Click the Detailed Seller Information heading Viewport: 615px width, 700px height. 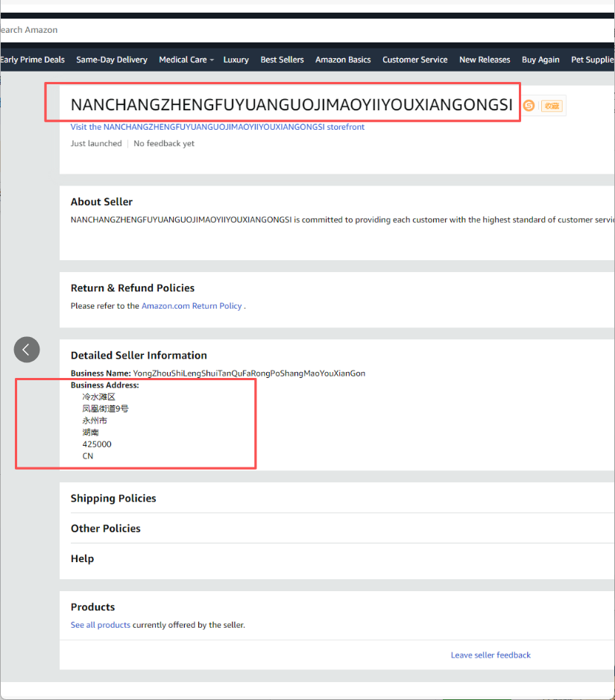(x=139, y=356)
